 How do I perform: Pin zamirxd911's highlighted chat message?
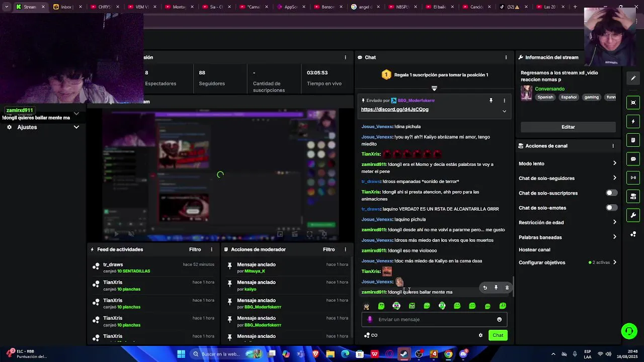[x=496, y=288]
